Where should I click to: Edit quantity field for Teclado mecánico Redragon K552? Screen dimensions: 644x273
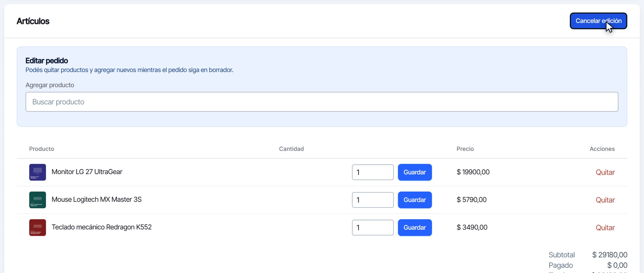[373, 227]
